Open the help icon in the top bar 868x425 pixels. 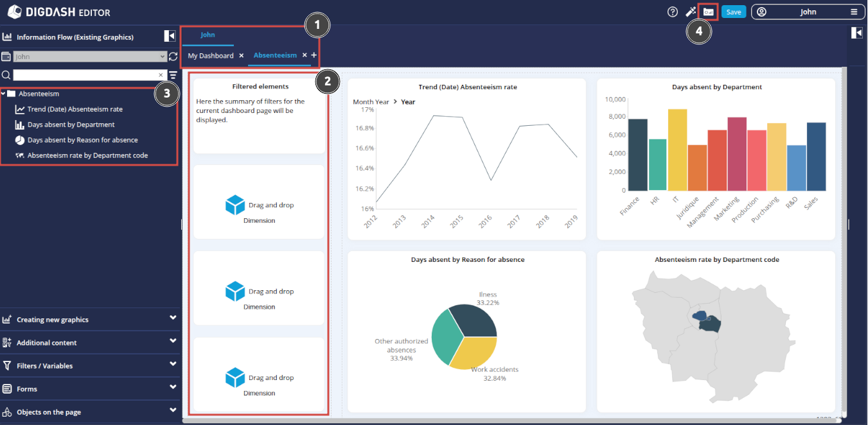tap(672, 11)
